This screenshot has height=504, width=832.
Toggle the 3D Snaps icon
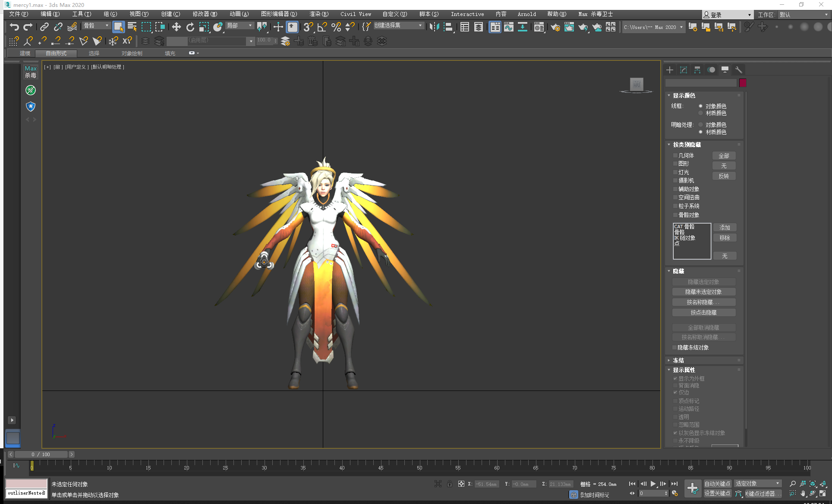[308, 27]
